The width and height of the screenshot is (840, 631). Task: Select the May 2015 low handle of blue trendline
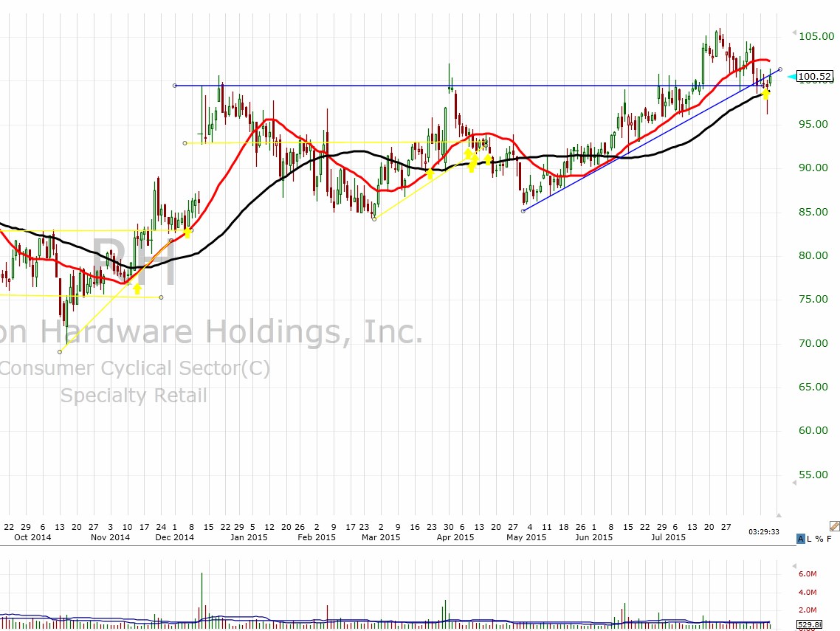[x=523, y=211]
